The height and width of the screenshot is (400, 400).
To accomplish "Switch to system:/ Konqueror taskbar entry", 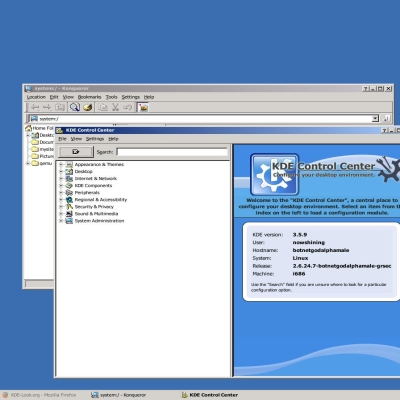I will tap(119, 395).
